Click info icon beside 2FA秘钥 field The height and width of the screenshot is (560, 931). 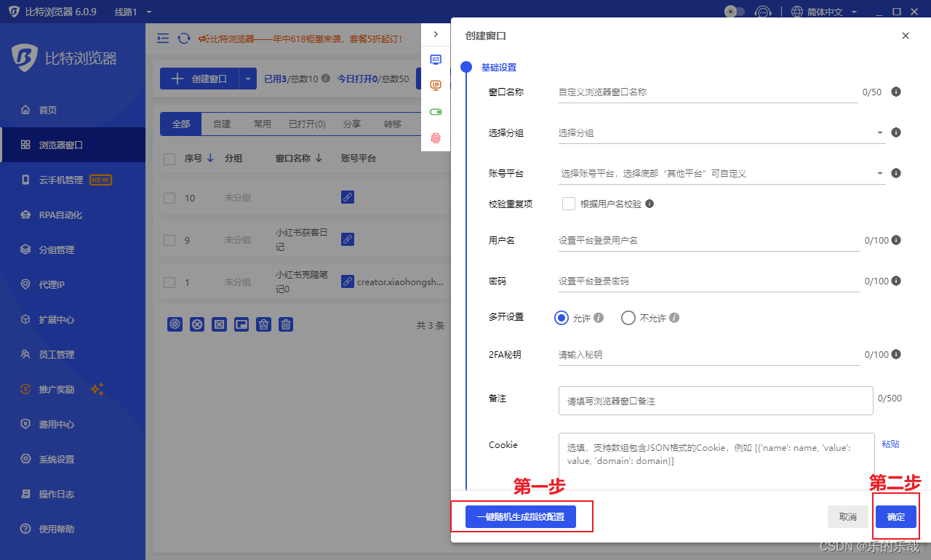click(896, 354)
